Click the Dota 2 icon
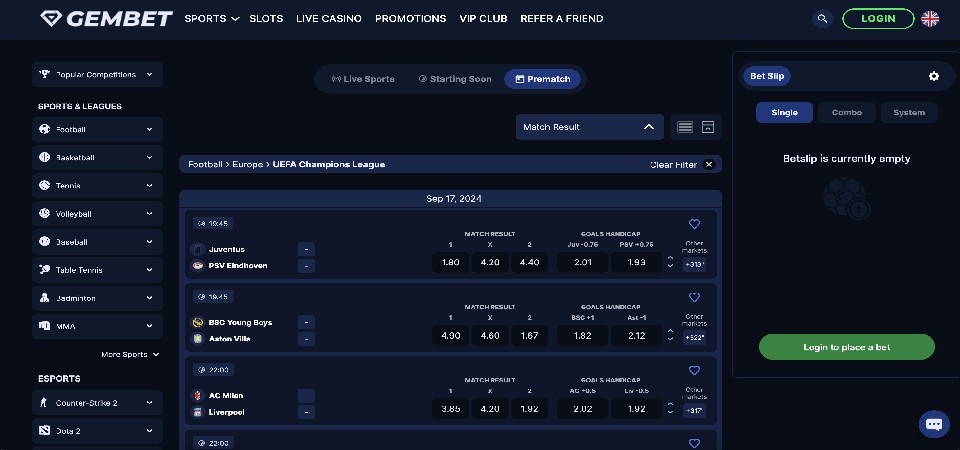Image resolution: width=960 pixels, height=450 pixels. (44, 430)
